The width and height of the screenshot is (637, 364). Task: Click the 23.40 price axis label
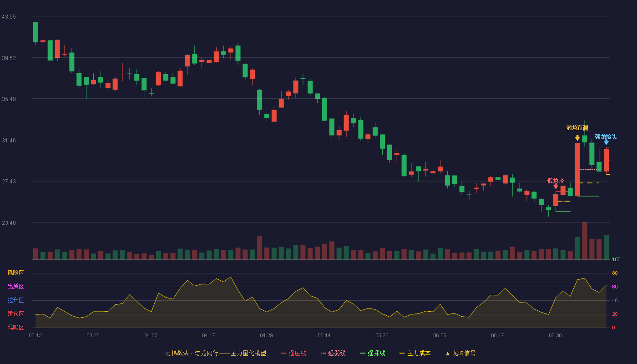[x=9, y=222]
